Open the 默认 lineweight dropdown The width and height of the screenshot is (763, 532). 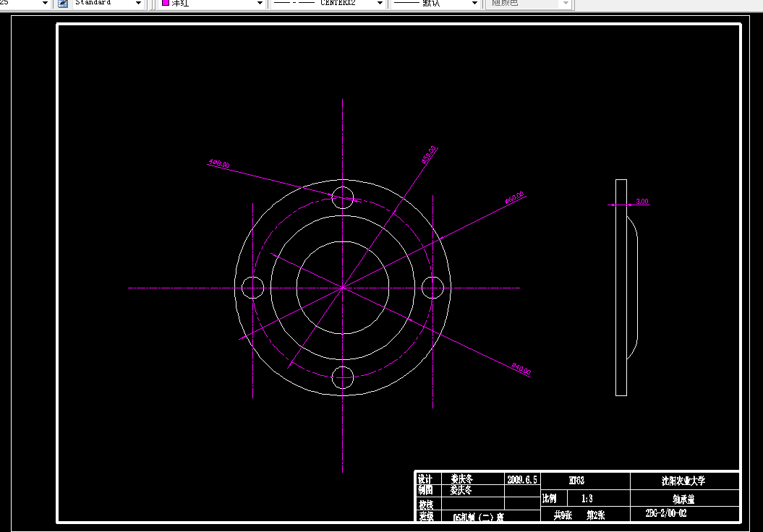click(475, 3)
